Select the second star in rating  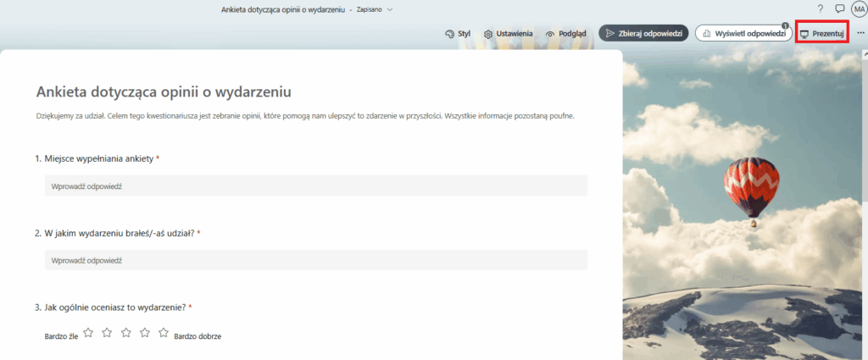[x=107, y=333]
